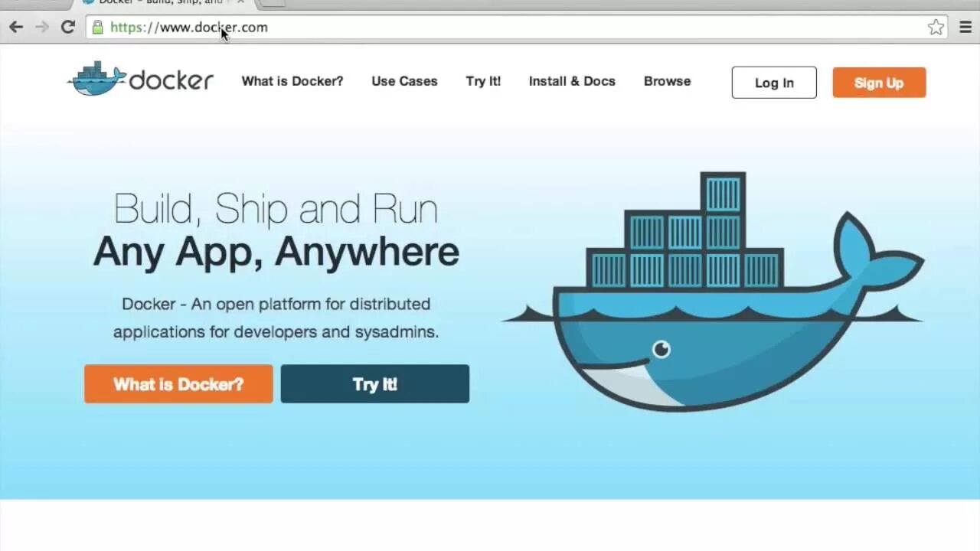Open the 'What is Docker?' nav item
The image size is (980, 551).
292,81
